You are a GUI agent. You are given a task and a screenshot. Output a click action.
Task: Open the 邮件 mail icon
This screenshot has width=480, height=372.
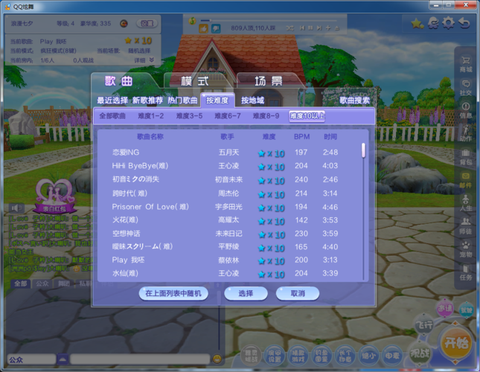pos(466,180)
